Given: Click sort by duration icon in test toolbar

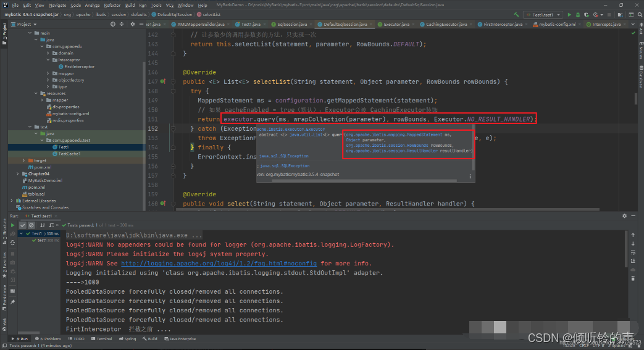Looking at the screenshot, I should 51,225.
